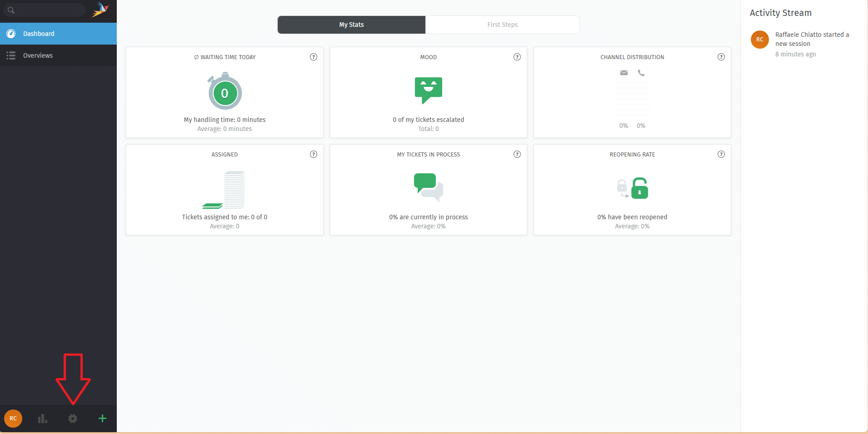Image resolution: width=868 pixels, height=434 pixels.
Task: Click the Zammad bird logo
Action: point(100,10)
